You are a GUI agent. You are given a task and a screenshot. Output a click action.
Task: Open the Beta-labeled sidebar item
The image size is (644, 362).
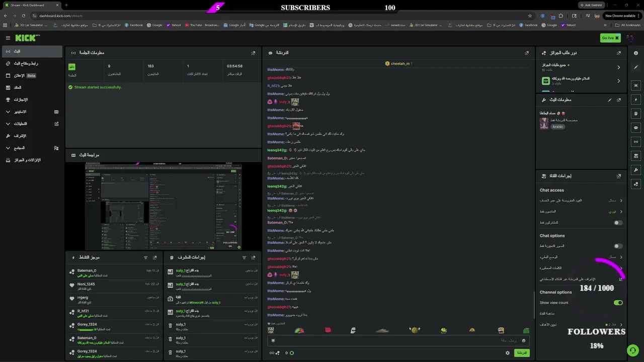pos(32,75)
